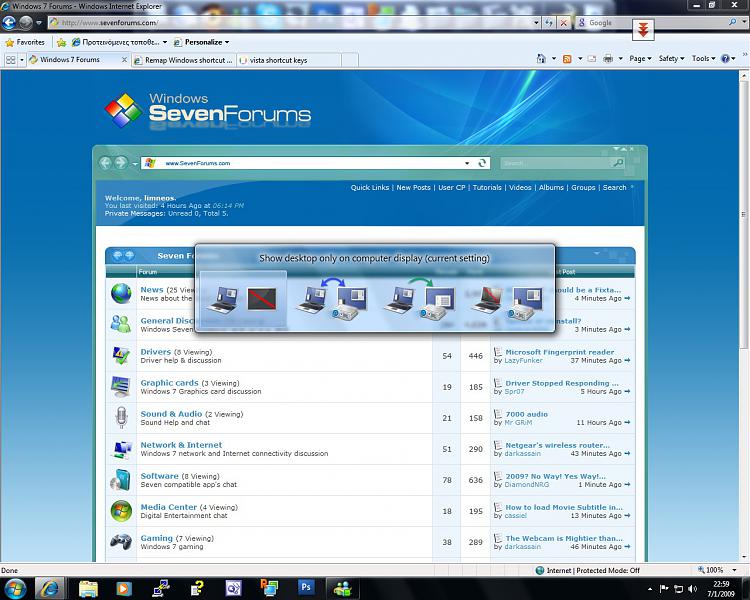Open Windows Explorer folder on the taskbar
Viewport: 750px width, 600px height.
click(88, 589)
